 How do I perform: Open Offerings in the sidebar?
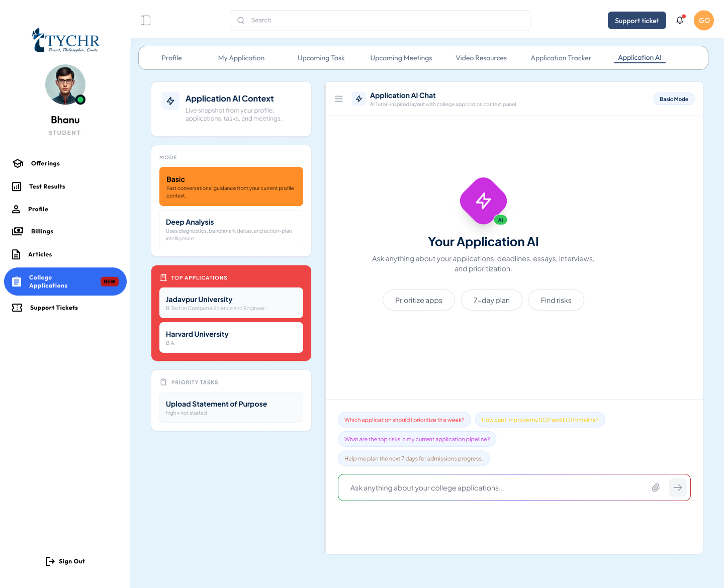point(45,163)
